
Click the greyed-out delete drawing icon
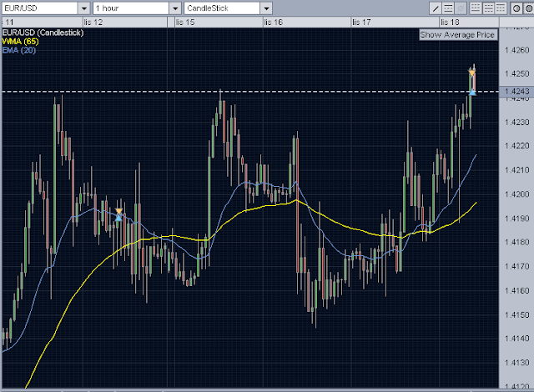point(461,8)
